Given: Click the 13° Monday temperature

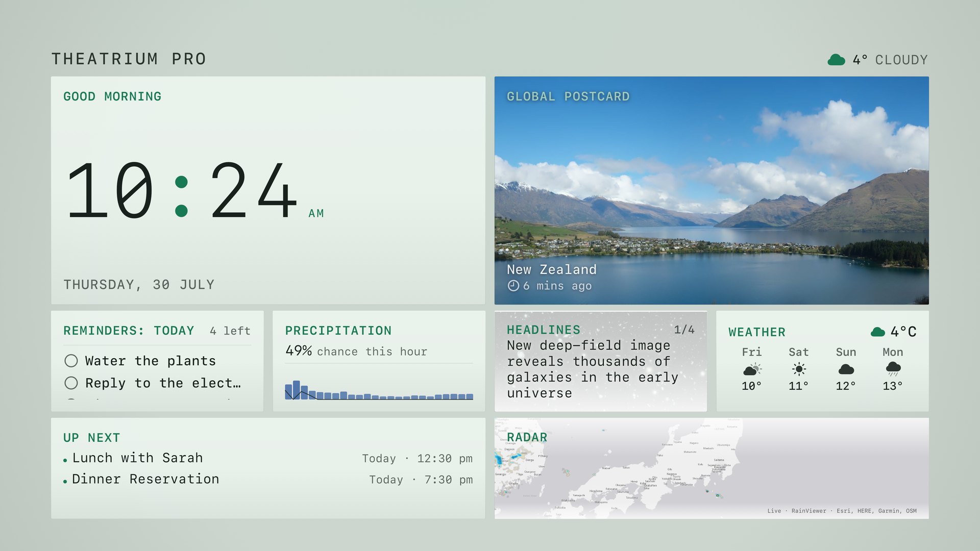Looking at the screenshot, I should click(893, 386).
